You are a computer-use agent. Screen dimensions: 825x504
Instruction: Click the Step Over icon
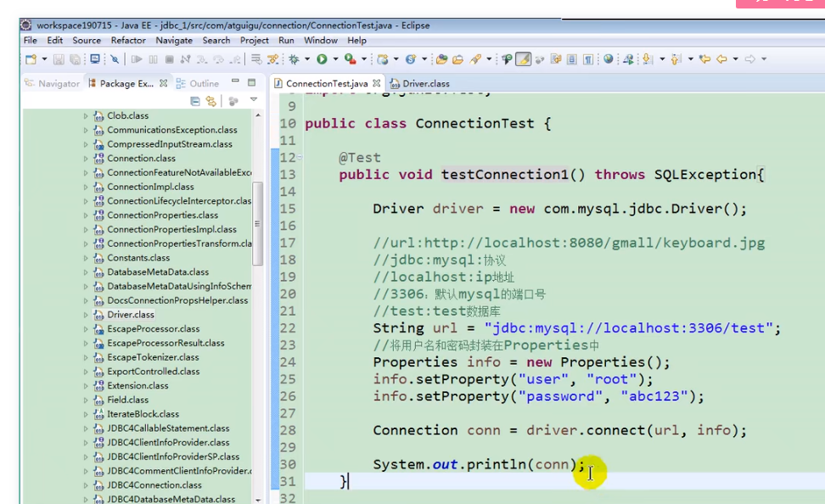[x=218, y=59]
